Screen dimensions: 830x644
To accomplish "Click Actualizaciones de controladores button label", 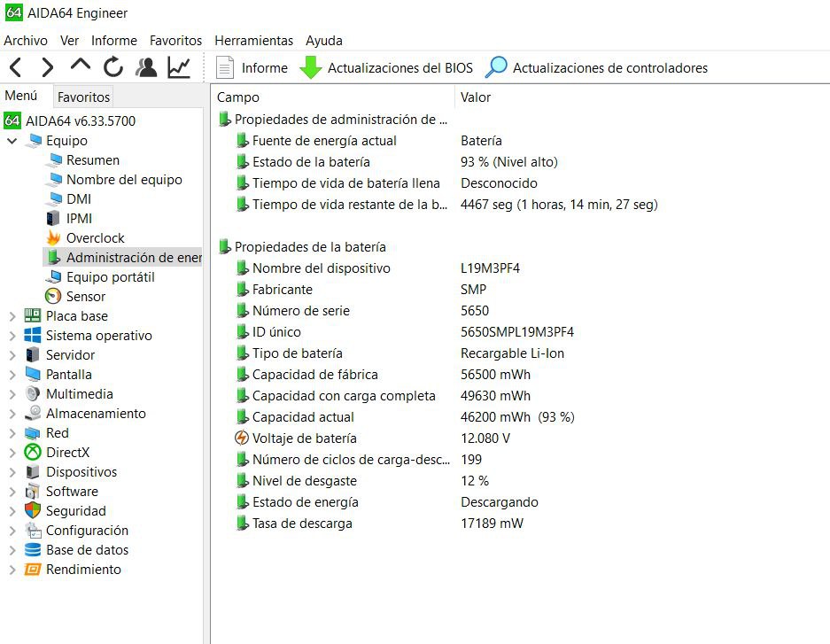I will [x=609, y=67].
